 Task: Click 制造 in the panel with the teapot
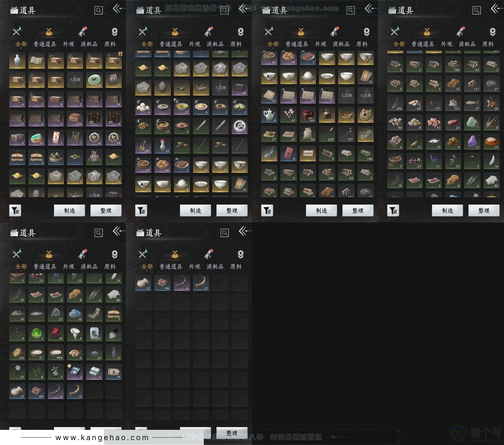click(321, 210)
